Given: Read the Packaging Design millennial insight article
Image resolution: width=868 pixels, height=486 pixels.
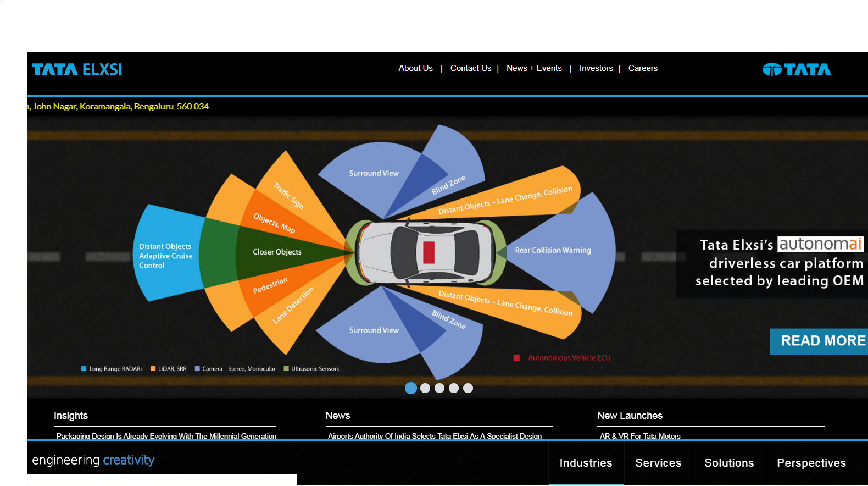Looking at the screenshot, I should pos(166,435).
